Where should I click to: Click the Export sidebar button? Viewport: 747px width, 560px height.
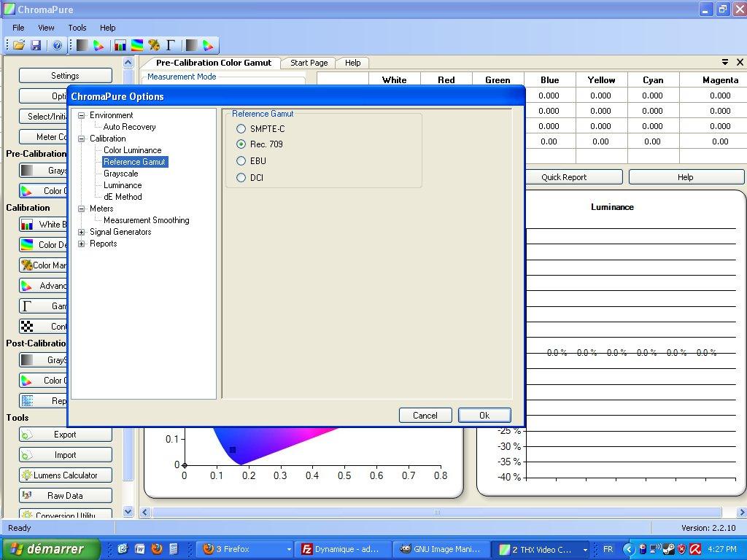pos(66,435)
